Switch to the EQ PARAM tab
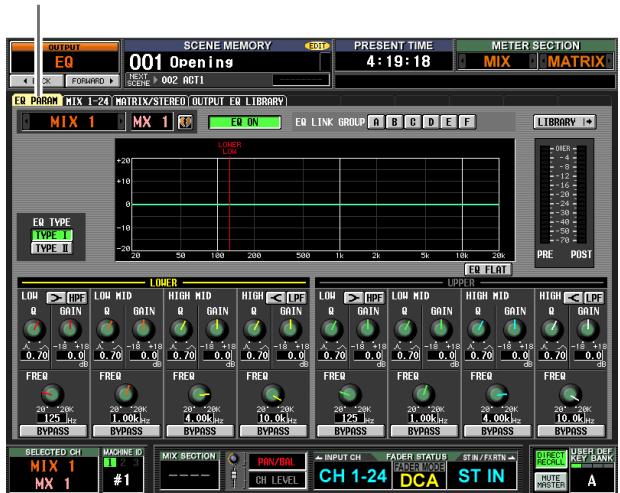The width and height of the screenshot is (620, 493). click(x=36, y=100)
